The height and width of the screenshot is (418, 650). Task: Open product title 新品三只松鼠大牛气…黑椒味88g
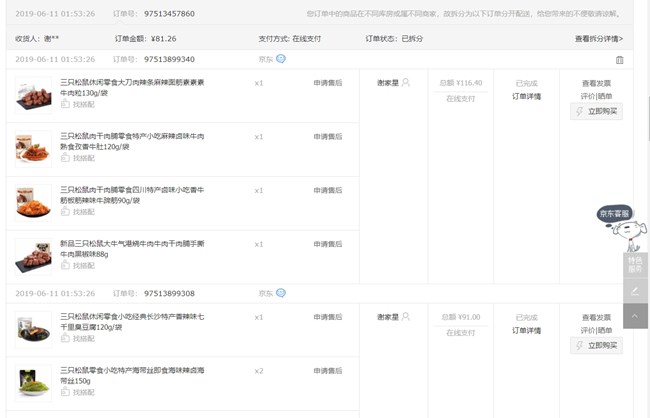(x=132, y=248)
